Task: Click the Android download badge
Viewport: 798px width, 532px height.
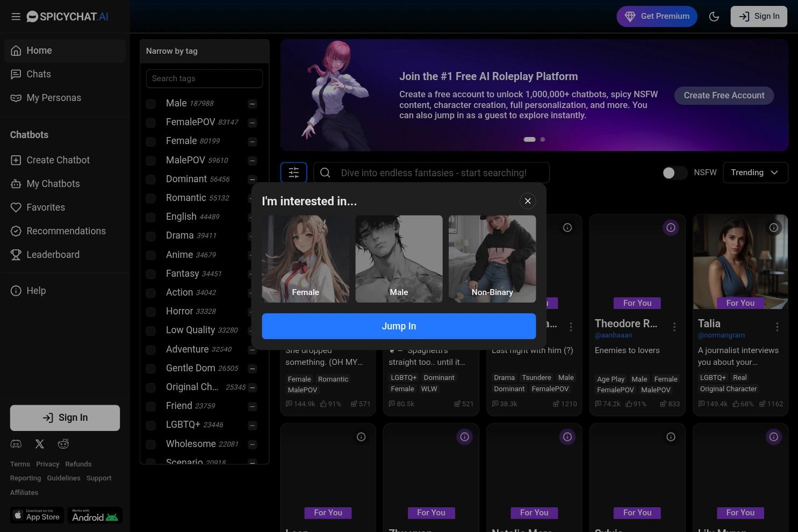Action: (95, 515)
